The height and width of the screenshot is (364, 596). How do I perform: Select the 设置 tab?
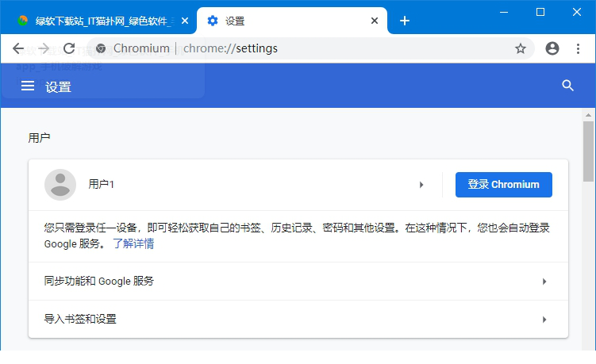pyautogui.click(x=292, y=21)
